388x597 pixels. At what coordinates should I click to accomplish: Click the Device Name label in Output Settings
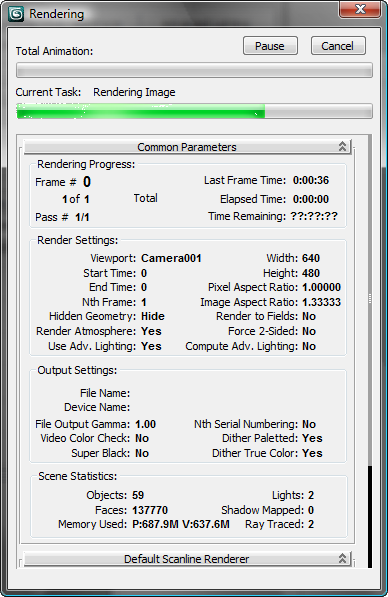click(97, 407)
